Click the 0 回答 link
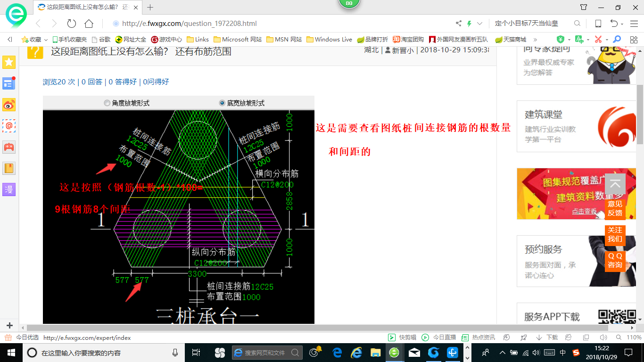The height and width of the screenshot is (362, 644). [x=92, y=82]
